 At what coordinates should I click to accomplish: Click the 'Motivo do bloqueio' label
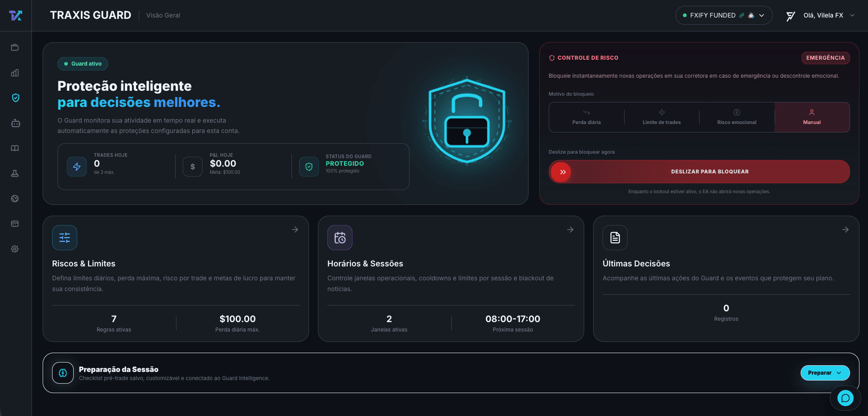point(571,94)
